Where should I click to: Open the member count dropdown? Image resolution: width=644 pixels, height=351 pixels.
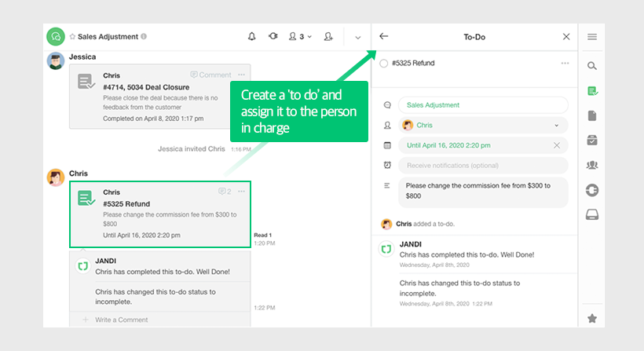point(300,37)
